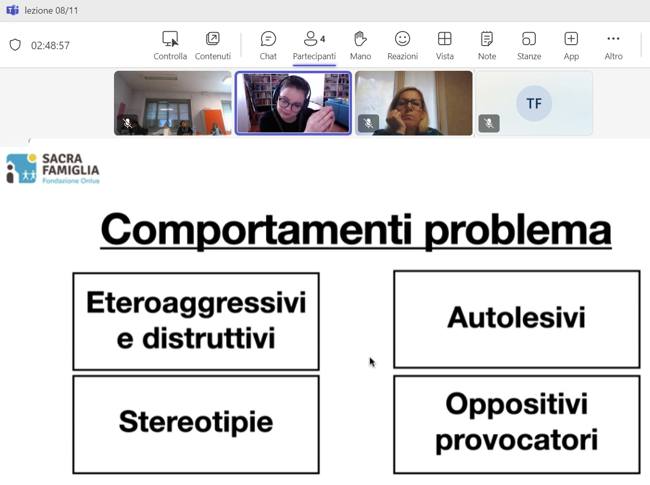Image resolution: width=650 pixels, height=485 pixels.
Task: Click the Stereotipie box
Action: point(196,424)
